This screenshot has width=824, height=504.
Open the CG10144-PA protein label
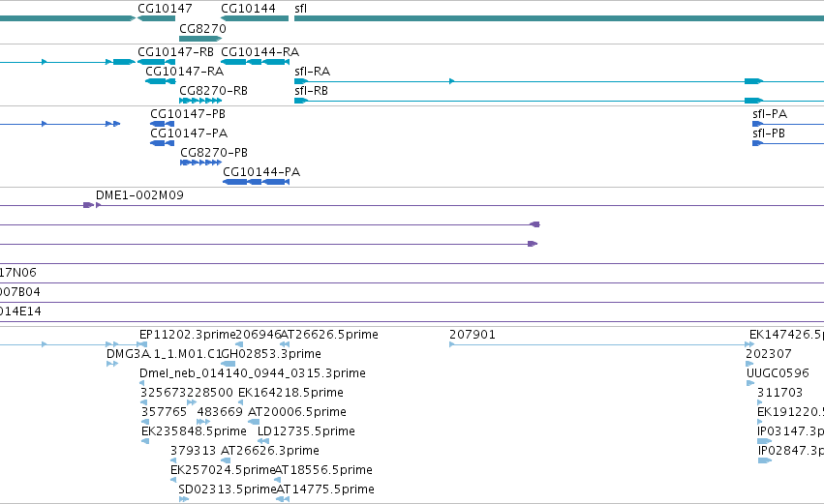coord(261,172)
